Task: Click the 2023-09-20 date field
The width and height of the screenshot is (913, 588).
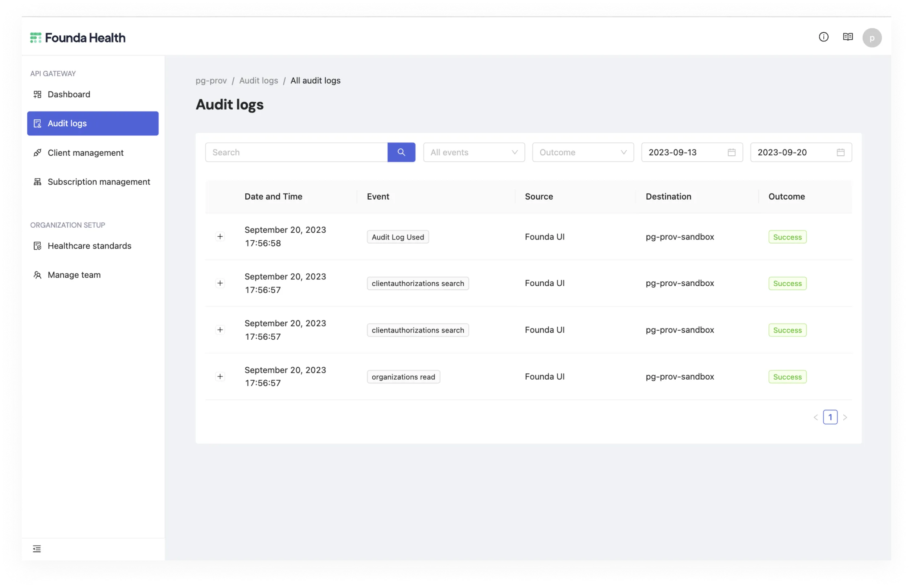Action: click(x=801, y=152)
